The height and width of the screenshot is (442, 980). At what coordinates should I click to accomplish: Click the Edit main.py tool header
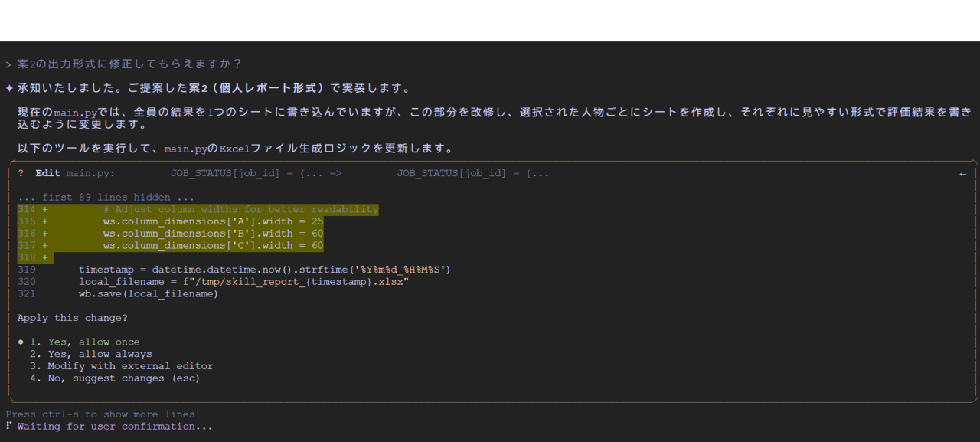tap(75, 173)
